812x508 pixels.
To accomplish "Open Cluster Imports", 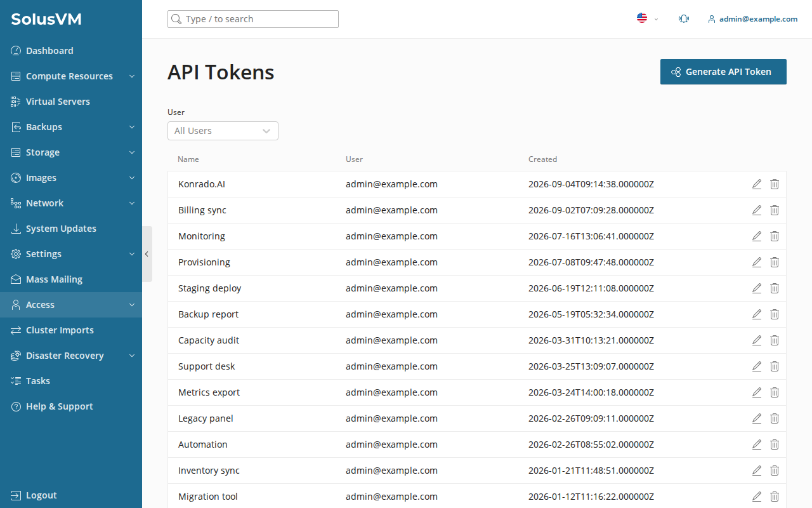I will pyautogui.click(x=71, y=330).
